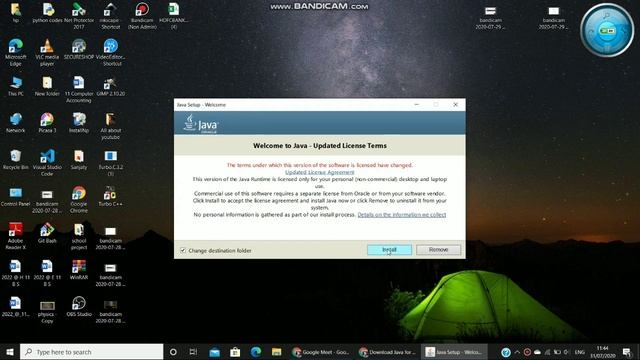This screenshot has height=360, width=640.
Task: Select the Network desktop icon
Action: (16, 123)
